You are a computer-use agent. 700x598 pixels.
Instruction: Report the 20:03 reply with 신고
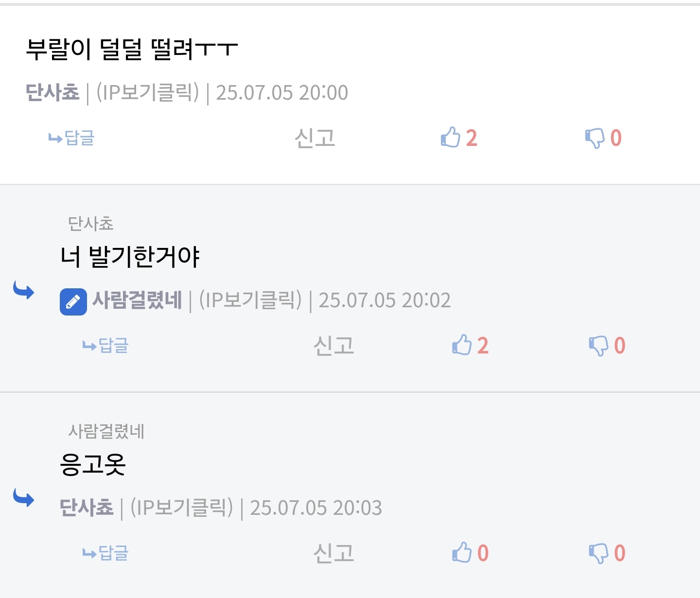(334, 553)
